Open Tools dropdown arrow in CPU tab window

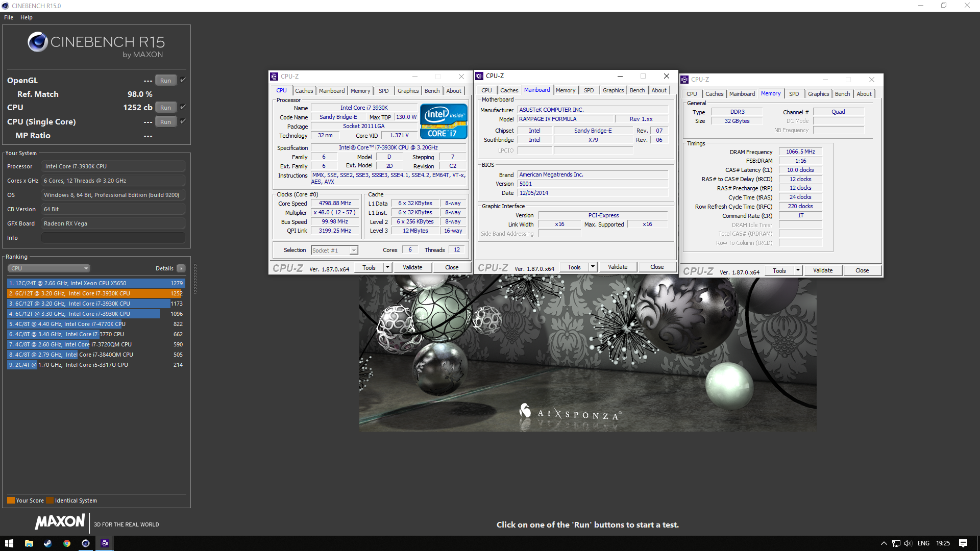click(387, 267)
